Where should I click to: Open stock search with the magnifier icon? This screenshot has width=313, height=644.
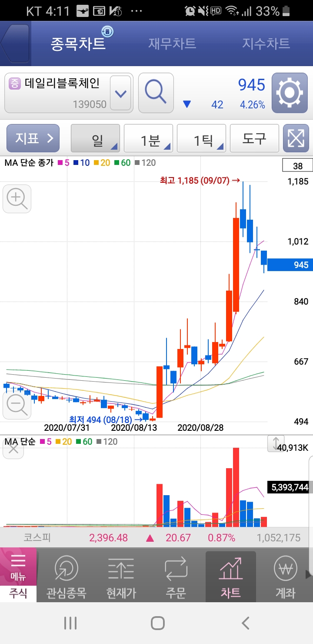pyautogui.click(x=156, y=93)
